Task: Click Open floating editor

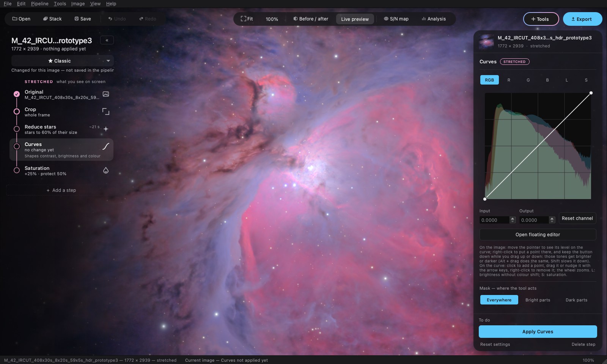Action: coord(538,234)
